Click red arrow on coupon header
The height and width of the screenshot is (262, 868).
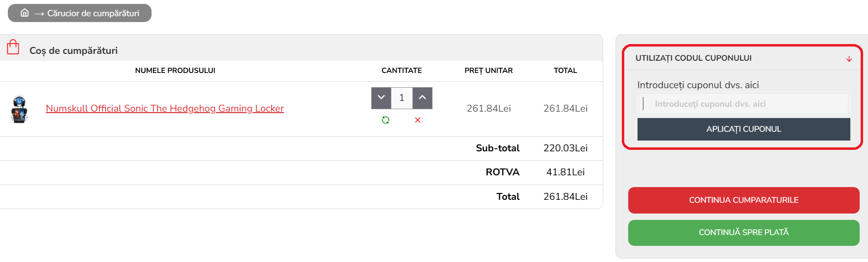849,59
